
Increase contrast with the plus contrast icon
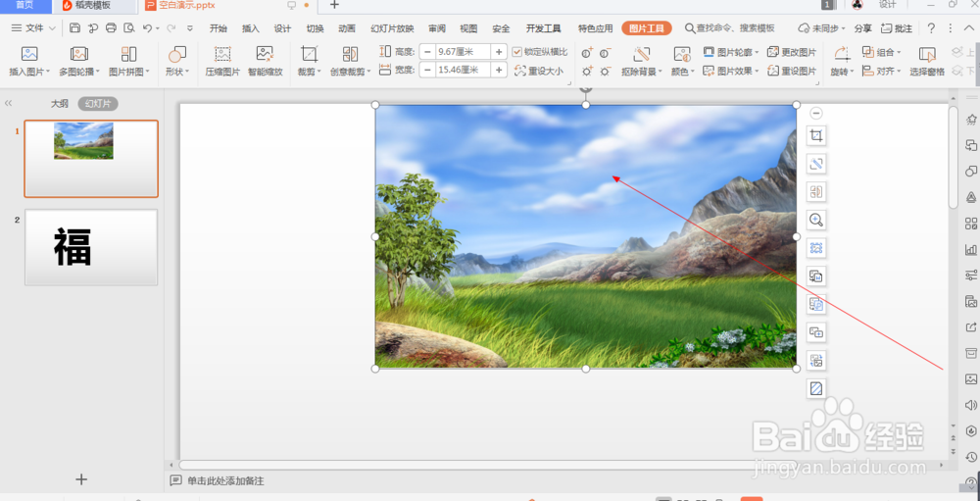[x=587, y=53]
